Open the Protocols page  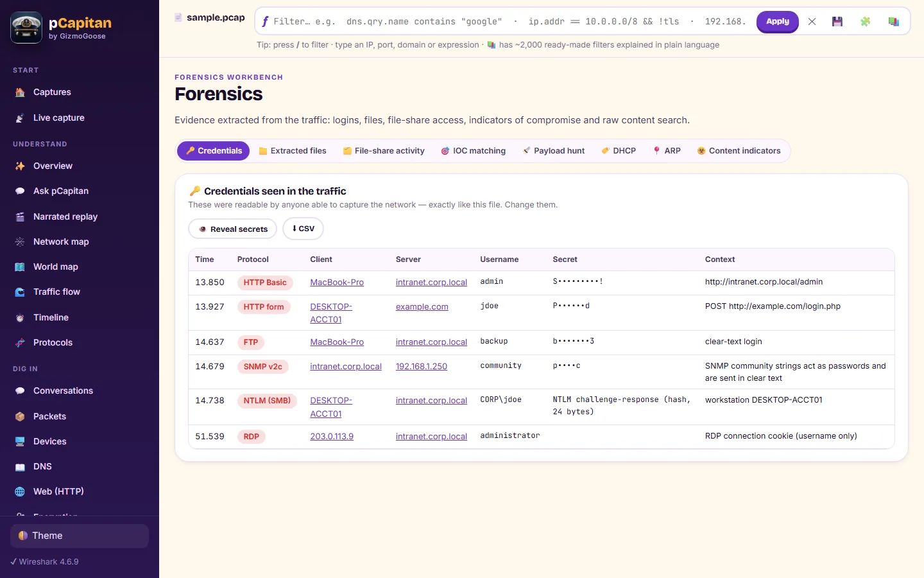[80, 342]
